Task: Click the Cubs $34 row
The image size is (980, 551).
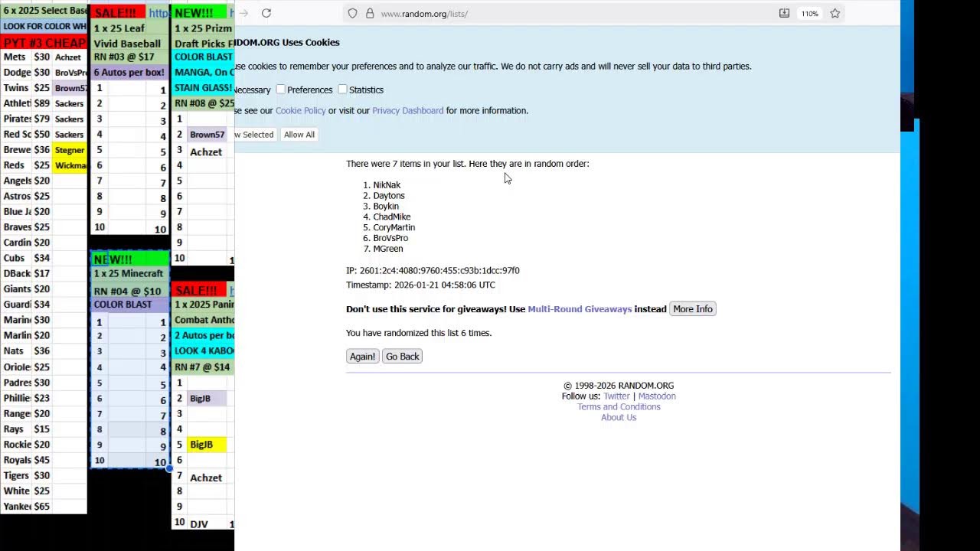Action: (44, 258)
